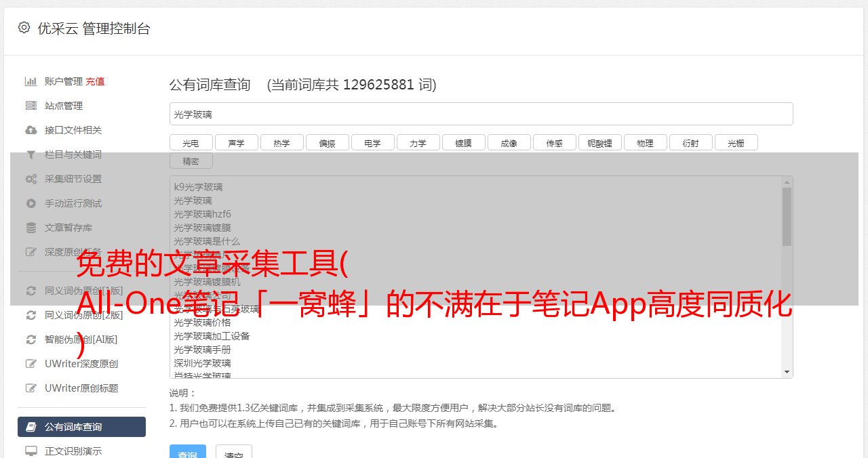The image size is (868, 458).
Task: Click the database icon for 文章暂存库
Action: pos(31,228)
